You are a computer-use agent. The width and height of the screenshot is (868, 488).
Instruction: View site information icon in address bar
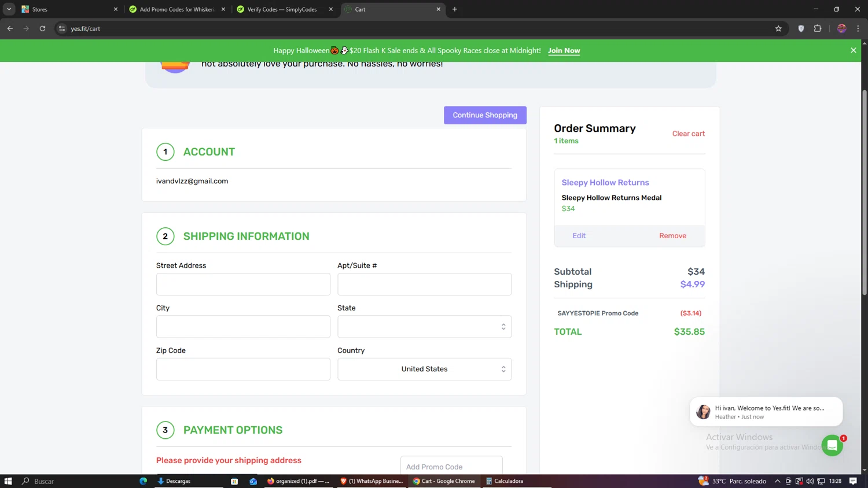62,28
